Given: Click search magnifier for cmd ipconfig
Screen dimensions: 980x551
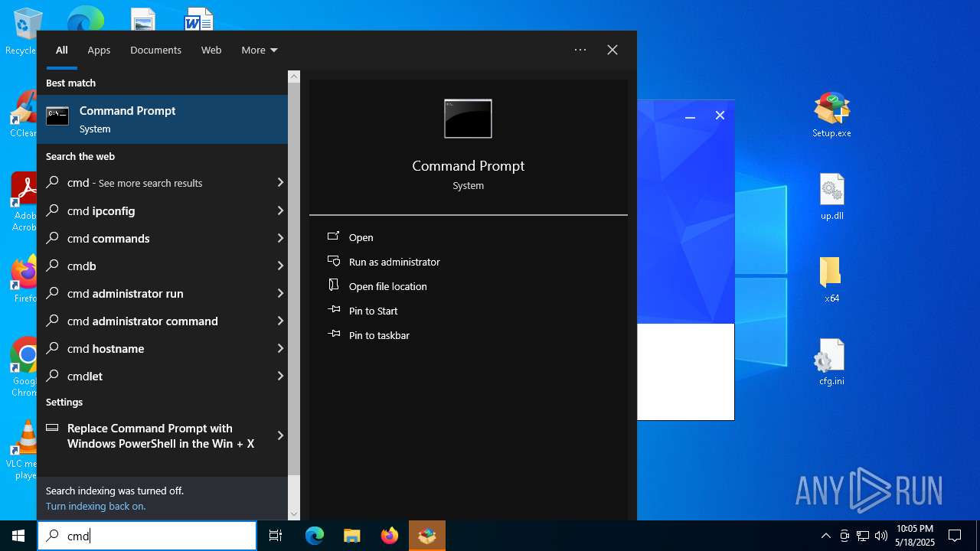Looking at the screenshot, I should pos(53,210).
